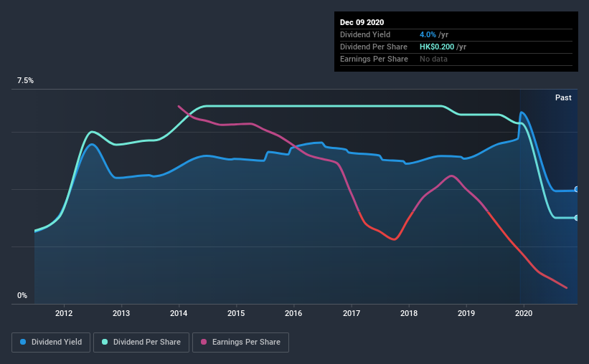Click the pink Earnings Per Share legend dot
This screenshot has width=589, height=364.
[x=204, y=342]
